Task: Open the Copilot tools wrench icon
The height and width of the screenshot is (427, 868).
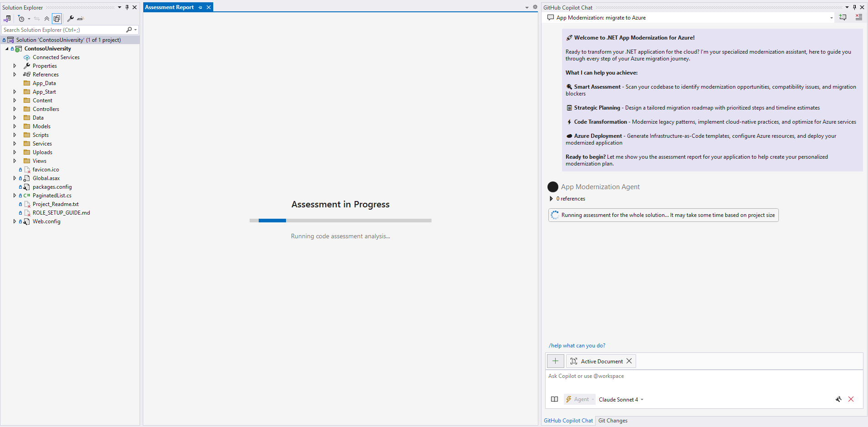Action: 838,399
